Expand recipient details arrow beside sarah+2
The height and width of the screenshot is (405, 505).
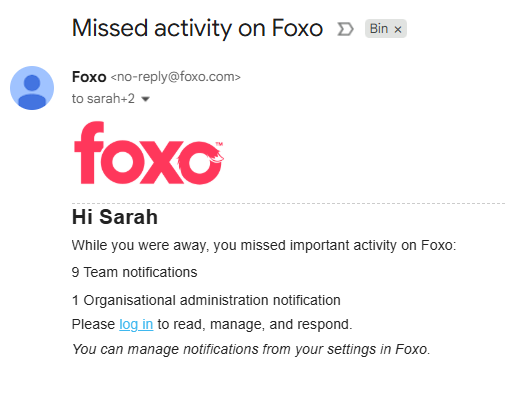145,99
